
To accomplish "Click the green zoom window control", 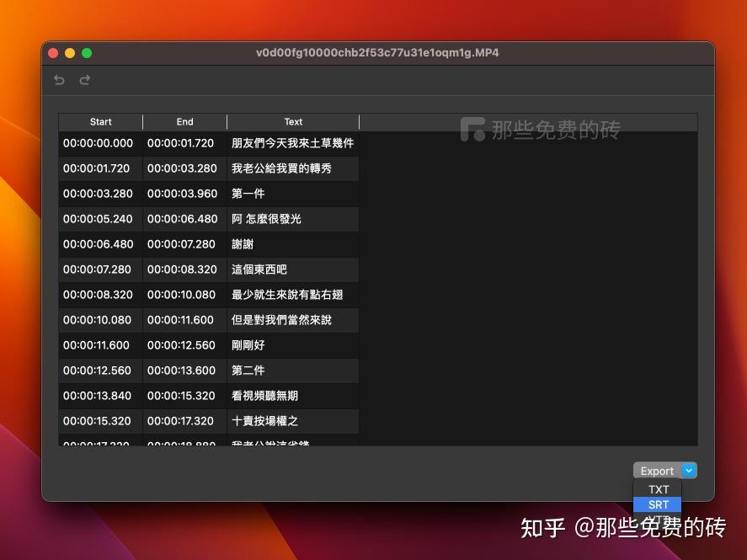I will [x=87, y=52].
